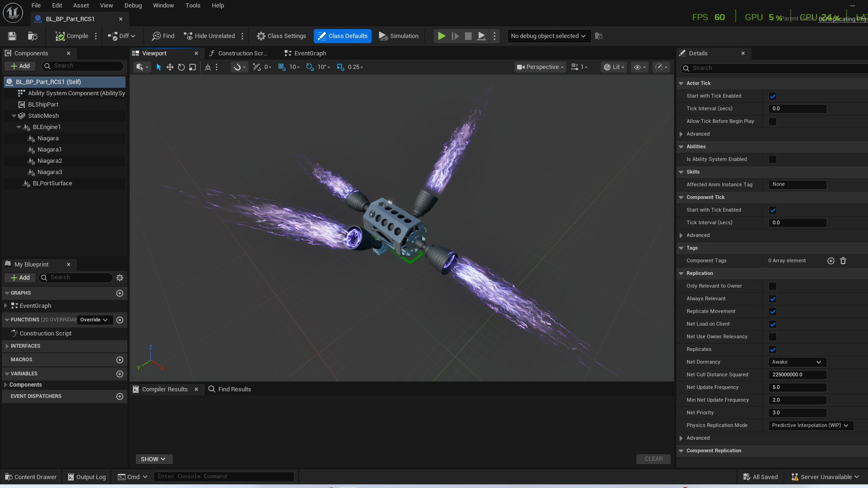Add a new variable with plus icon
This screenshot has width=868, height=488.
(x=120, y=374)
